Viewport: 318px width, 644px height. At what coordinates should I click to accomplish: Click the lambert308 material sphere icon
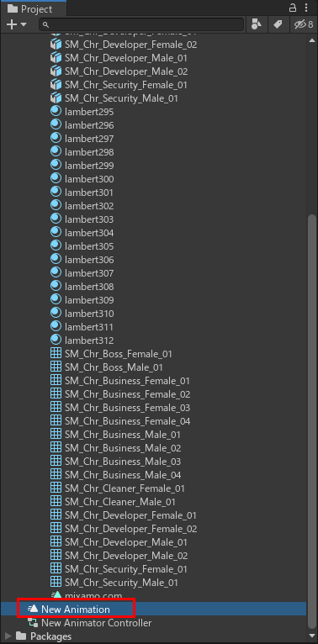click(56, 287)
